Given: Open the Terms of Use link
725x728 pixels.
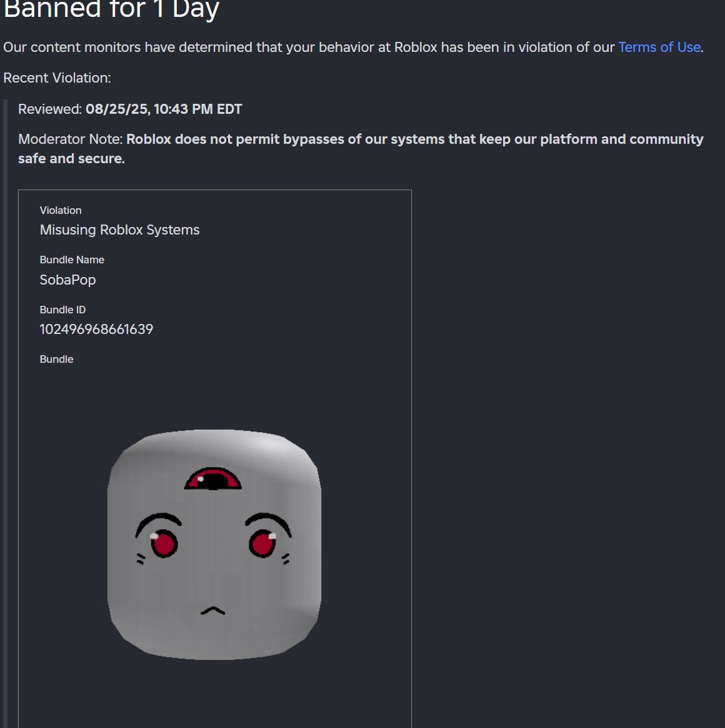Looking at the screenshot, I should [x=659, y=48].
